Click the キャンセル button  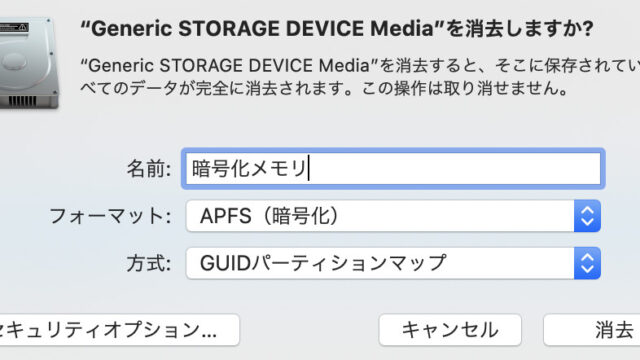pyautogui.click(x=450, y=330)
